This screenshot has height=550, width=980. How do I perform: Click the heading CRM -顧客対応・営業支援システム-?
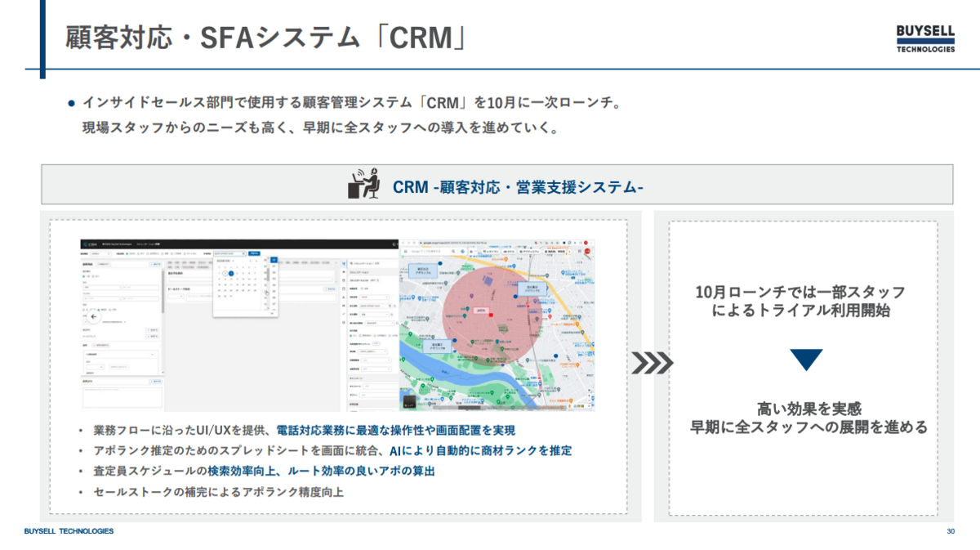tap(518, 187)
